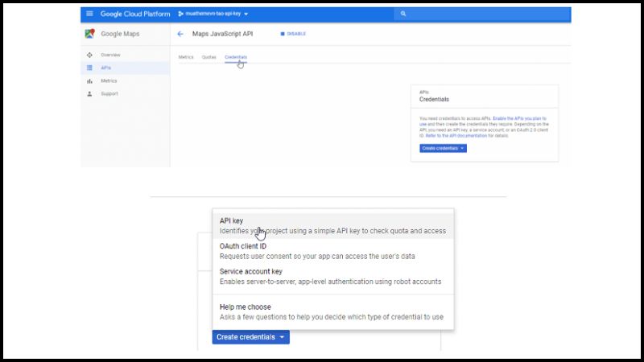Click the Overview sidebar icon
This screenshot has width=644, height=362.
(89, 55)
